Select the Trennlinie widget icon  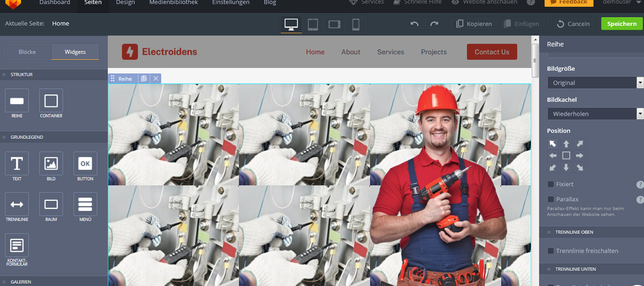tap(17, 204)
